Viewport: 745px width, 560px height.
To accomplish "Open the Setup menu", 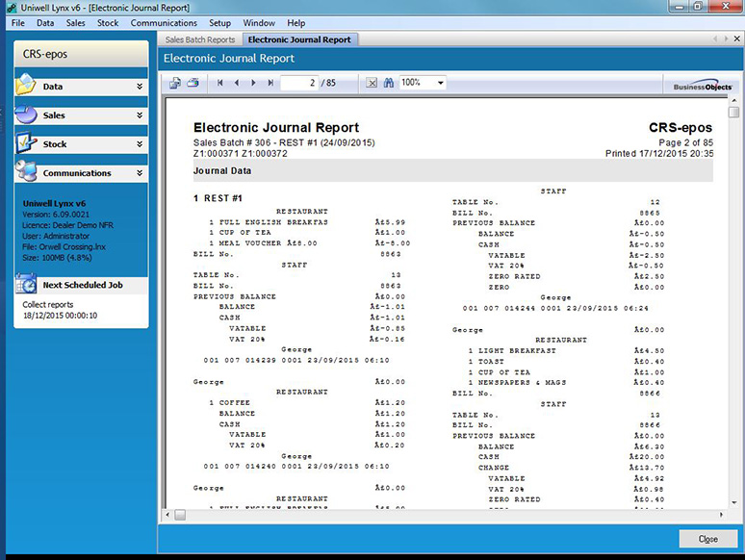I will tap(219, 22).
